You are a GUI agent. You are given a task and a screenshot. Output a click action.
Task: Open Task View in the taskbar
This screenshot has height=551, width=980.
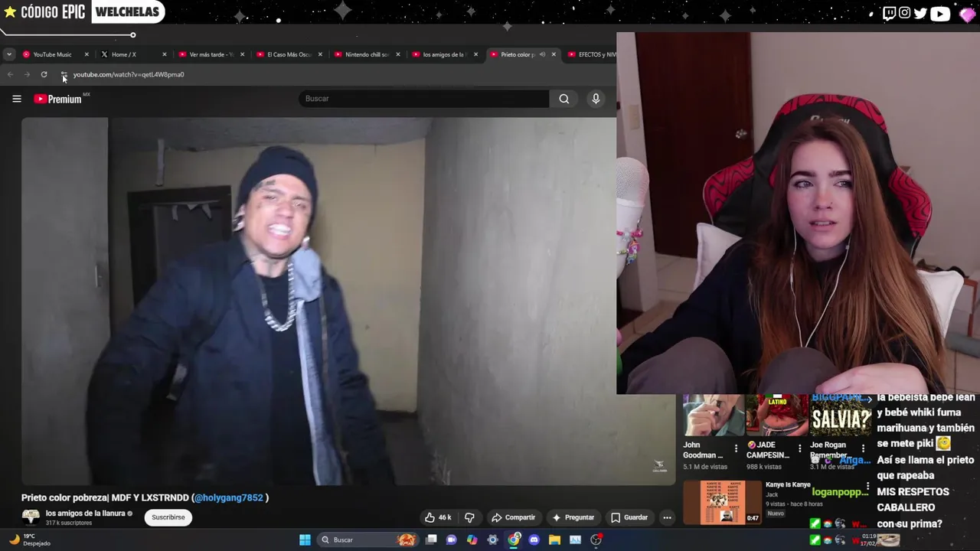point(431,540)
